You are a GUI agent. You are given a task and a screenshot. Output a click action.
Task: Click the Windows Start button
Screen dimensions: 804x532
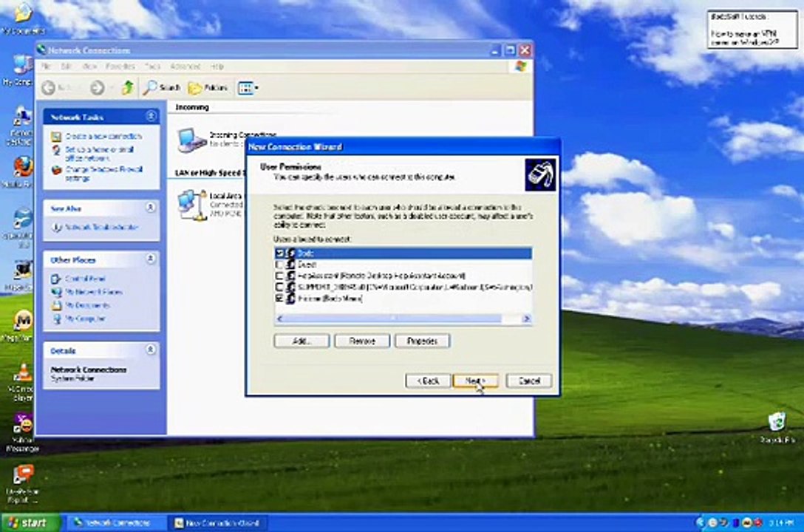pos(30,523)
